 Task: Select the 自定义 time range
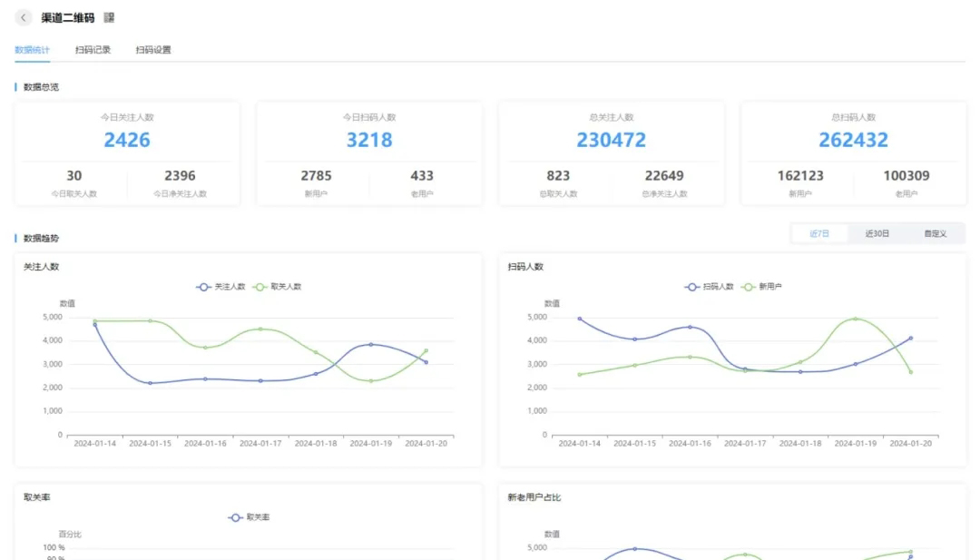click(x=935, y=234)
